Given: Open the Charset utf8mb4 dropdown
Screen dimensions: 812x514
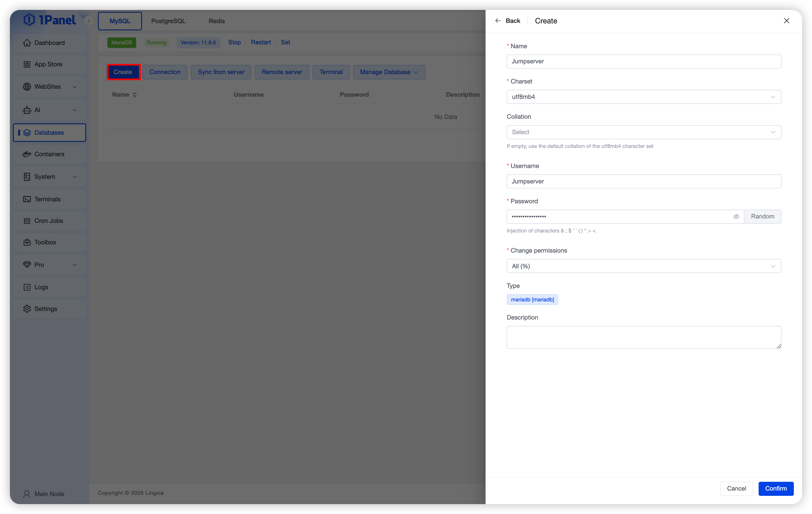Looking at the screenshot, I should pos(643,97).
